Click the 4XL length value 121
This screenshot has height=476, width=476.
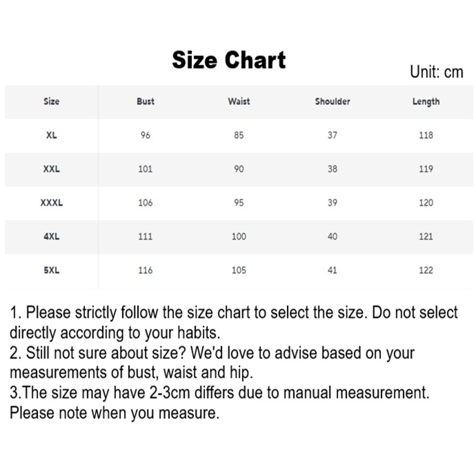tap(426, 236)
